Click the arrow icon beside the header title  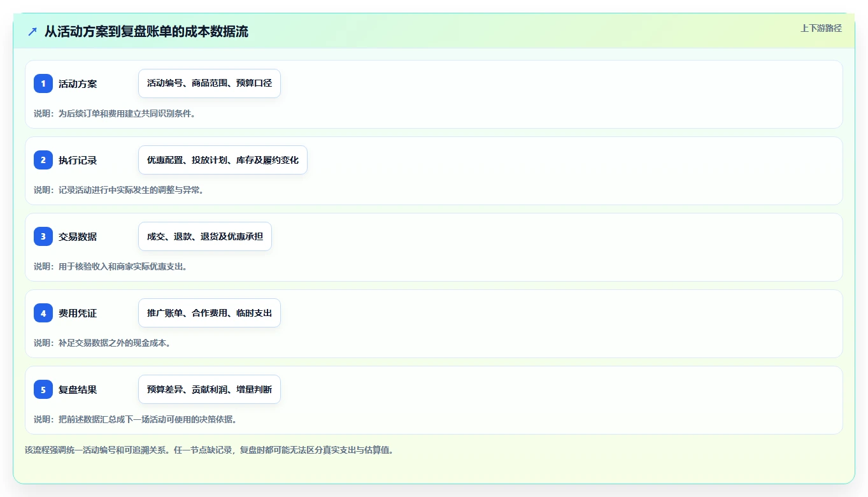[x=32, y=31]
